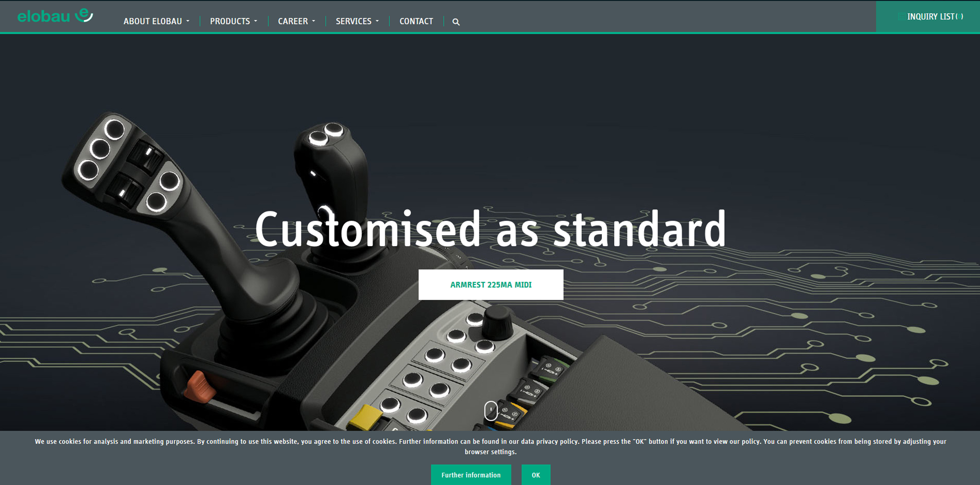Click the OK cookie consent button

coord(536,475)
